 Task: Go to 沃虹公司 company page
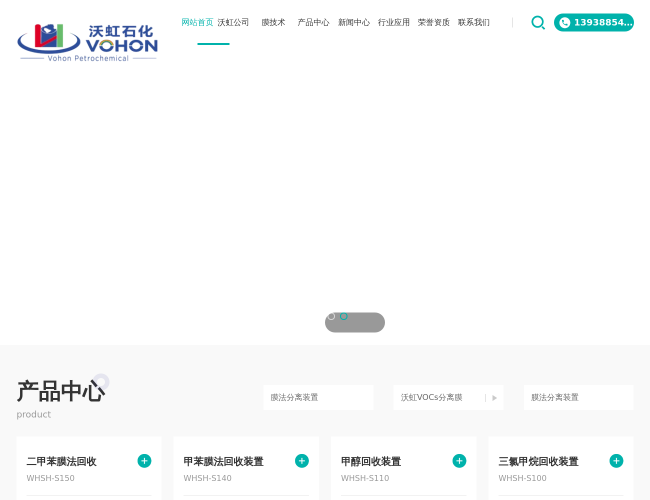tap(233, 22)
